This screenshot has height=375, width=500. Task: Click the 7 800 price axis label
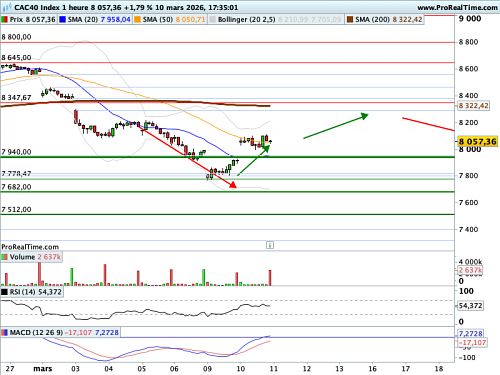(468, 176)
